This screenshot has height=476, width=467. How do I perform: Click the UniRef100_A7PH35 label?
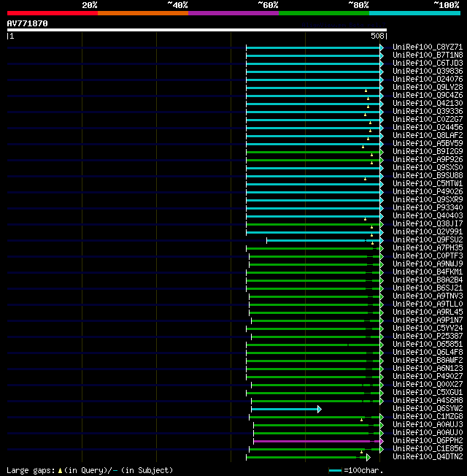(x=428, y=248)
